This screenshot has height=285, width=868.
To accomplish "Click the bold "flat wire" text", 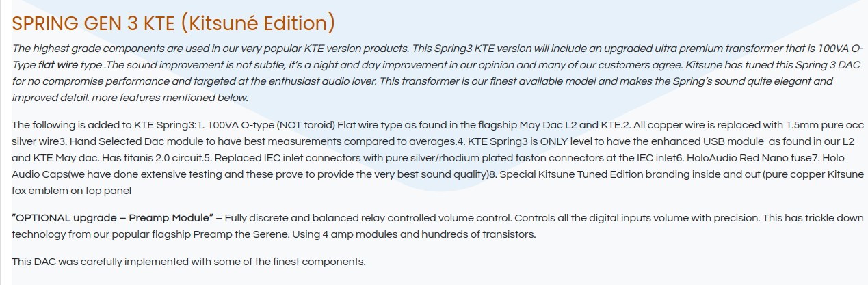I will coord(57,66).
